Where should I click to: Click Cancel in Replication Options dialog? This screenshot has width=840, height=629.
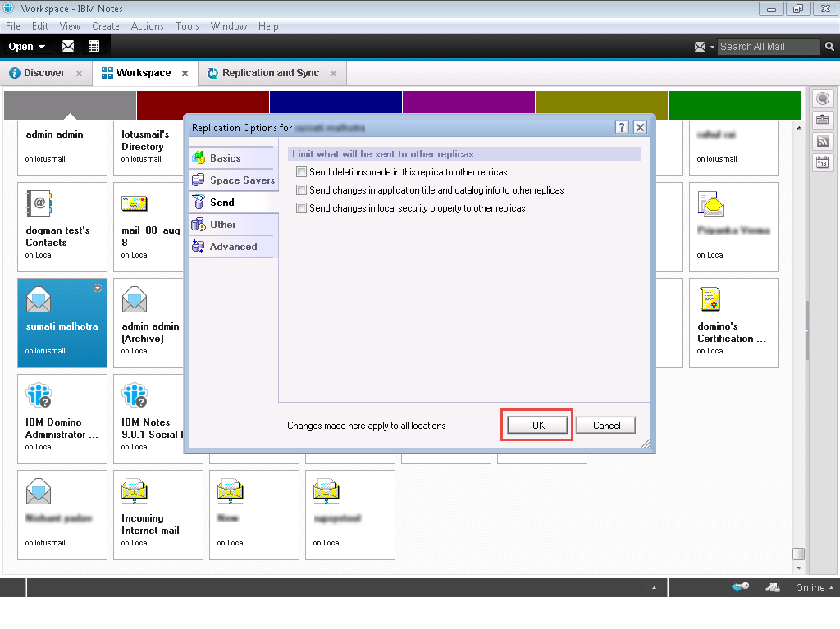(x=606, y=426)
